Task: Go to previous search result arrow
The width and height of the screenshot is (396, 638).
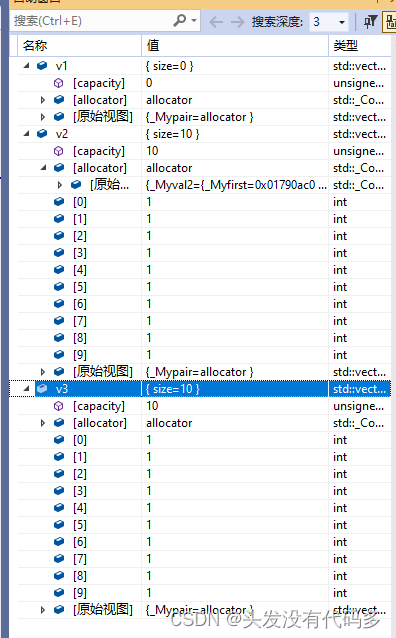Action: click(216, 21)
